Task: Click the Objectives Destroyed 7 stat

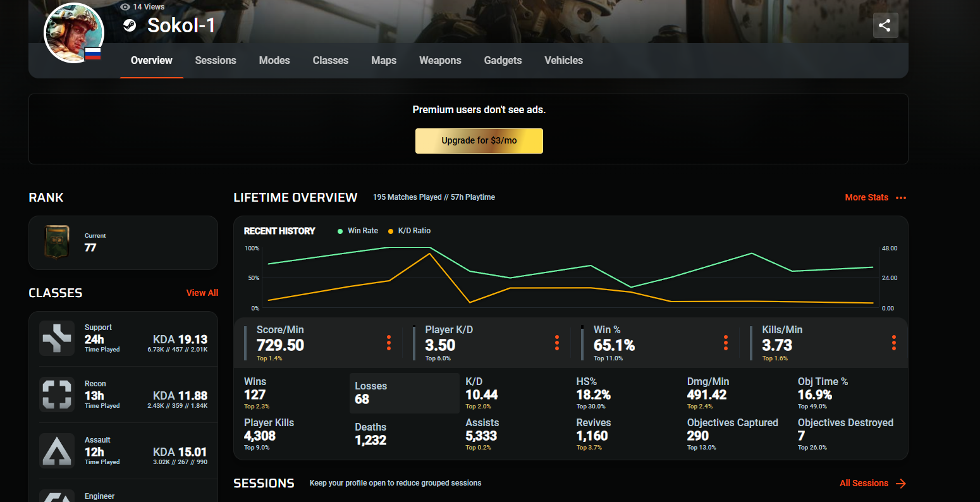Action: [846, 434]
